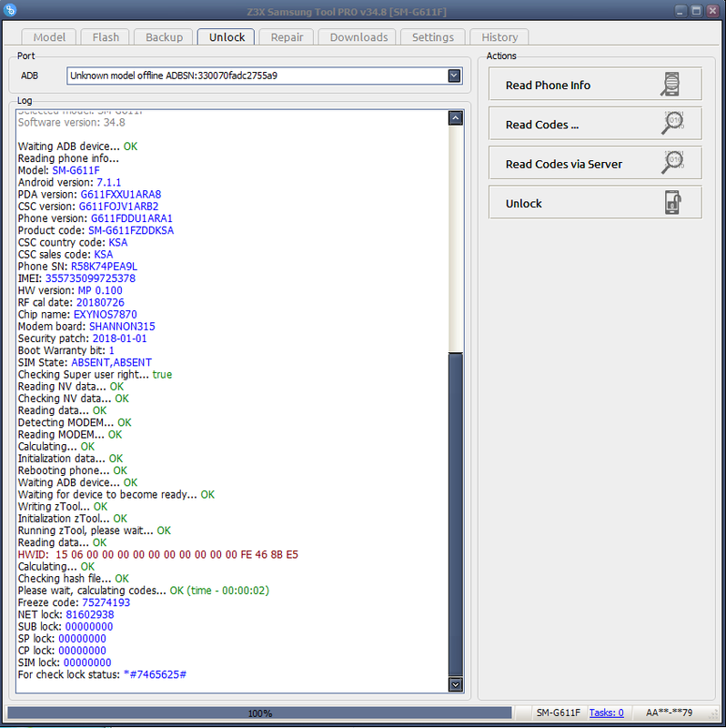The image size is (726, 728).
Task: Click the SM-G611F status bar entry
Action: pos(558,713)
